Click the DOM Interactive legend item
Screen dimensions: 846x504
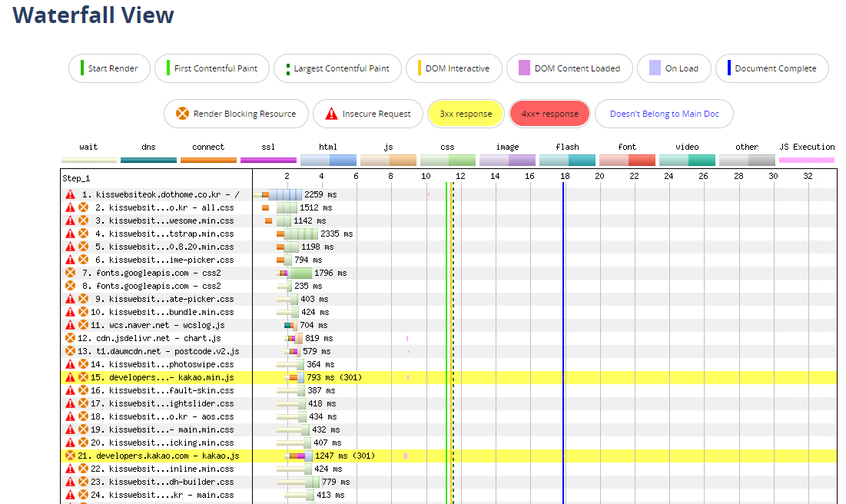[x=453, y=68]
